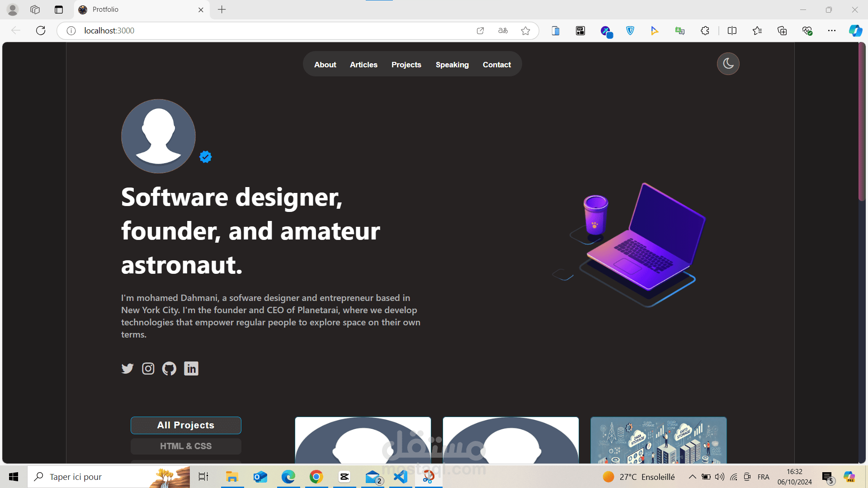This screenshot has height=488, width=868.
Task: Select the Protfolio browser tab
Action: coord(141,9)
